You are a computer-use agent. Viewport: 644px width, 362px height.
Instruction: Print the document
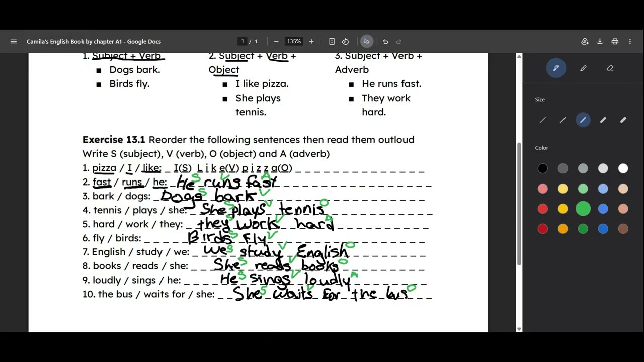point(615,42)
